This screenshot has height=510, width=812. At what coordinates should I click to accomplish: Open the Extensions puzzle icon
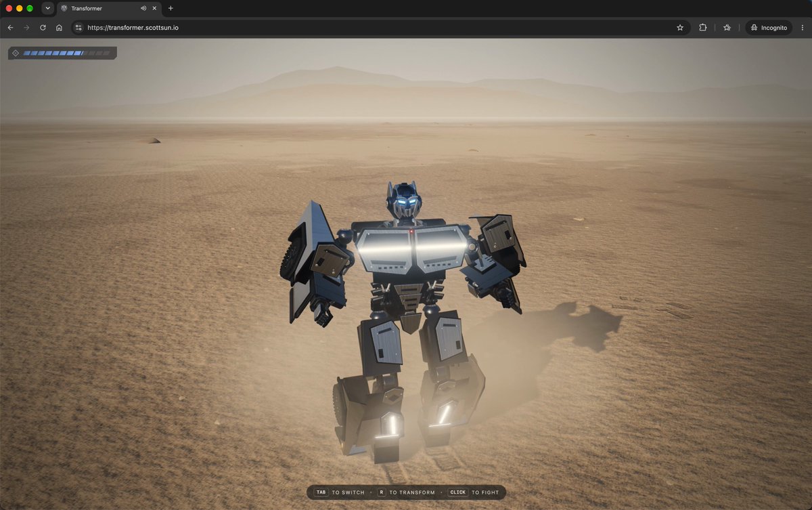point(703,28)
